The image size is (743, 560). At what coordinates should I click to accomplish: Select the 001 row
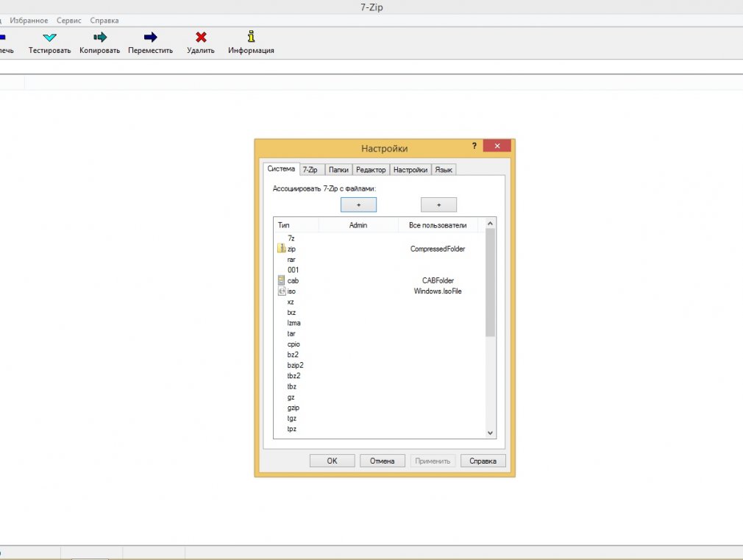tap(380, 270)
